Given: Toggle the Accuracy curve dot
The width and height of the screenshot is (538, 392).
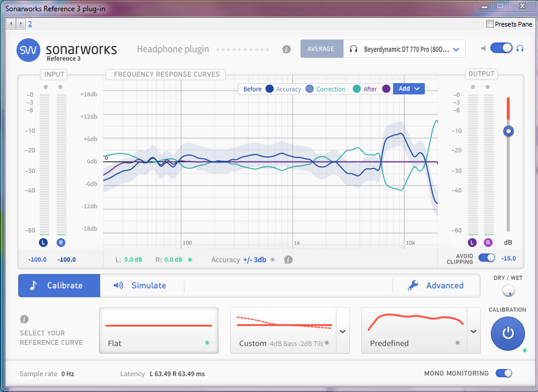Looking at the screenshot, I should [x=309, y=89].
